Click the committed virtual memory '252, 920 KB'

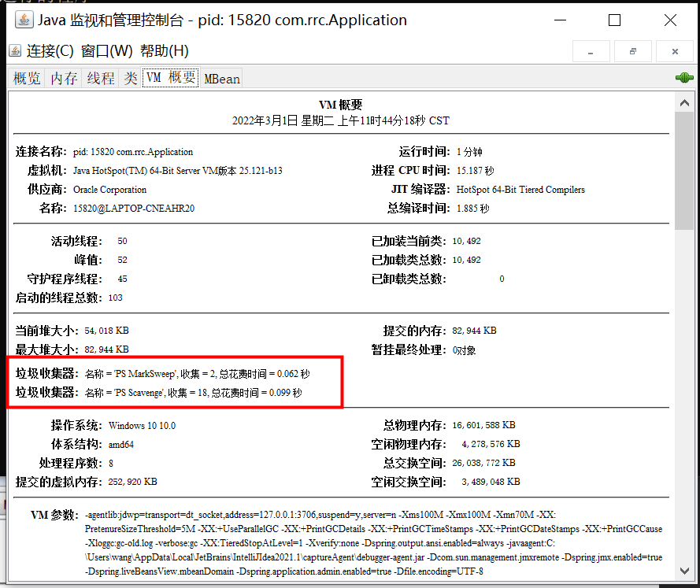pos(132,482)
